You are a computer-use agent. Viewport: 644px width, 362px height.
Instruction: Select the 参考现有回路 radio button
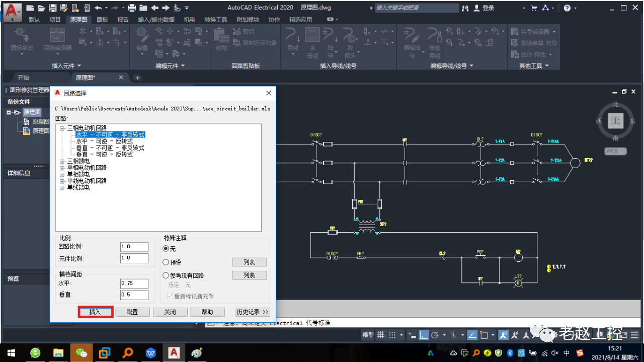click(166, 275)
